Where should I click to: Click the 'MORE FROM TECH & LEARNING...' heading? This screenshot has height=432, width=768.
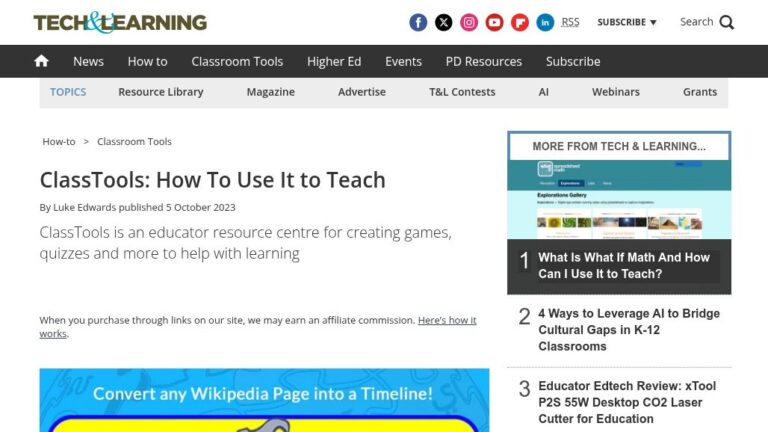[619, 146]
